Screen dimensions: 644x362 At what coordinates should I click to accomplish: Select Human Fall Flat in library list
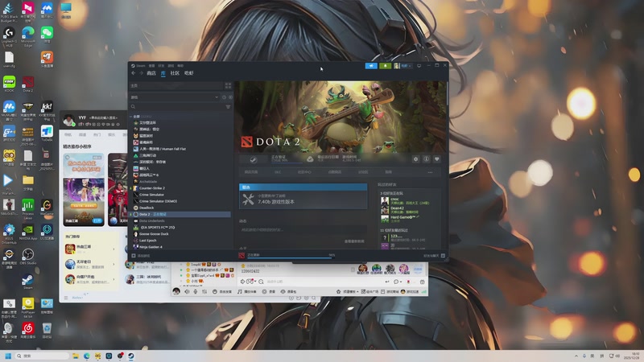tap(163, 149)
